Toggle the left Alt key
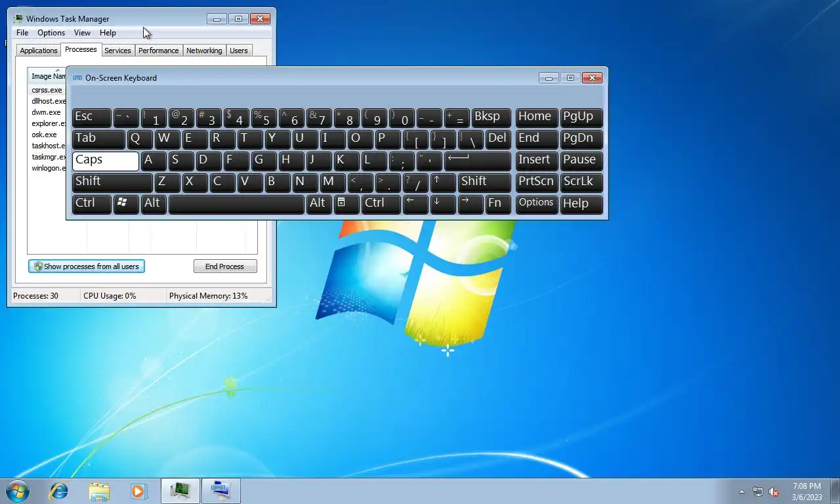The image size is (840, 504). click(x=154, y=203)
